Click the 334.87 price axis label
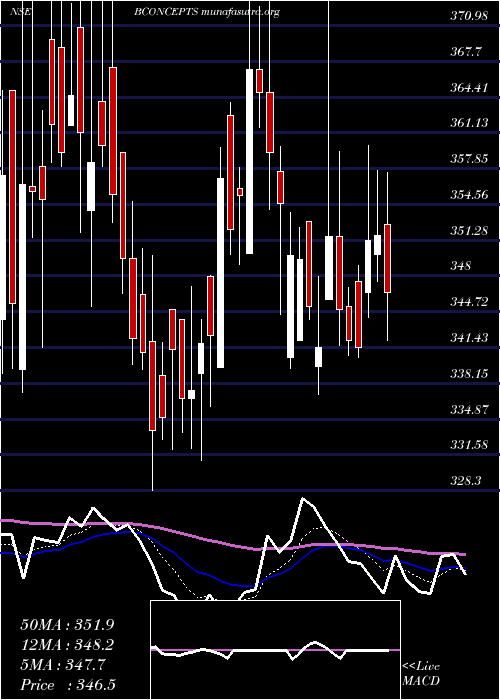 click(469, 409)
